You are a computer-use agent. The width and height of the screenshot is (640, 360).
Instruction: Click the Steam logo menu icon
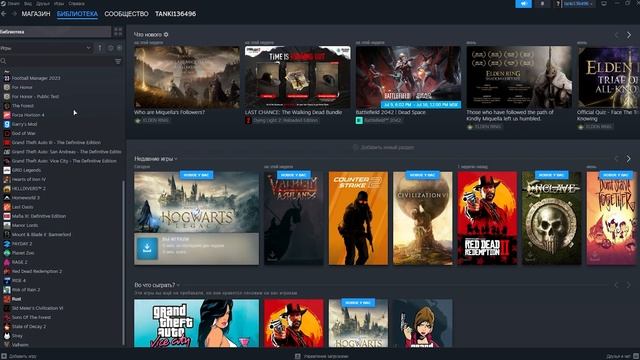3,3
